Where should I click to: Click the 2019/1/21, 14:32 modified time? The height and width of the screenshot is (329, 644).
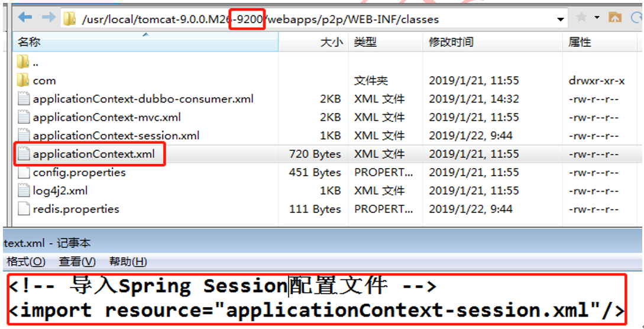click(x=474, y=99)
